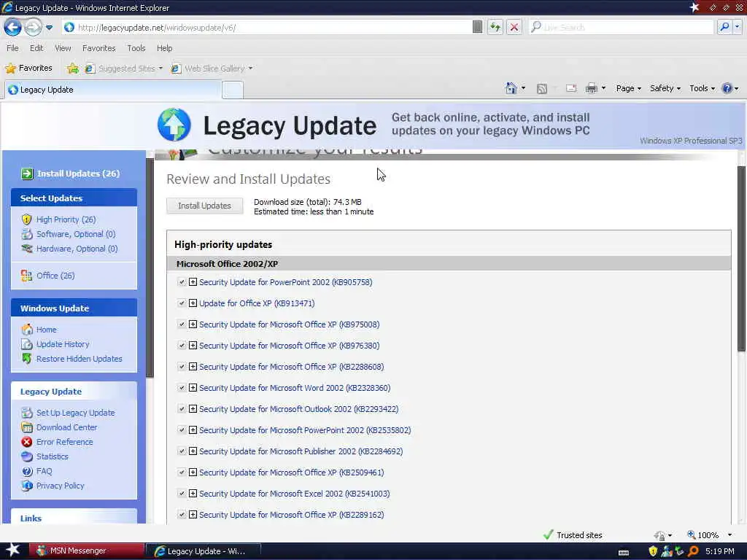Click the Download Center icon
This screenshot has height=560, width=747.
[27, 427]
